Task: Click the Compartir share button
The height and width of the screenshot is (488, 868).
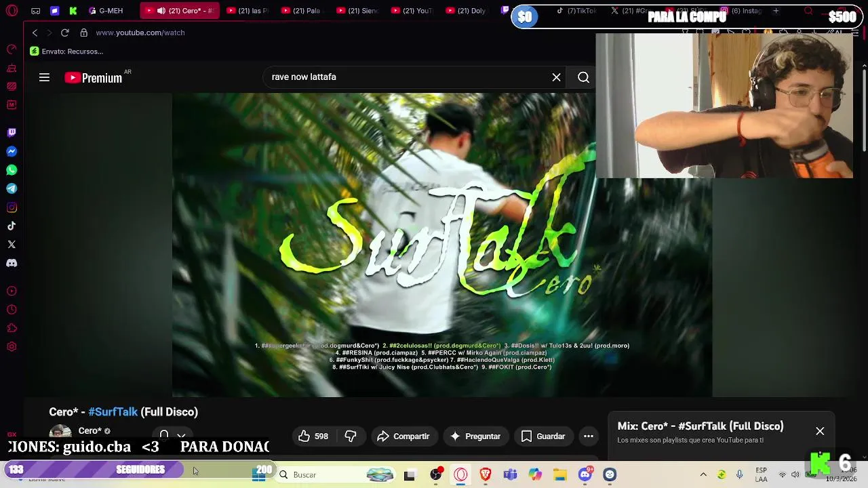Action: click(x=403, y=436)
